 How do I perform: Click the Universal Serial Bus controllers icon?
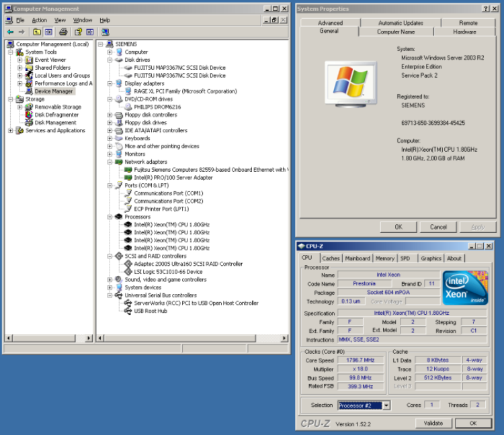(119, 295)
